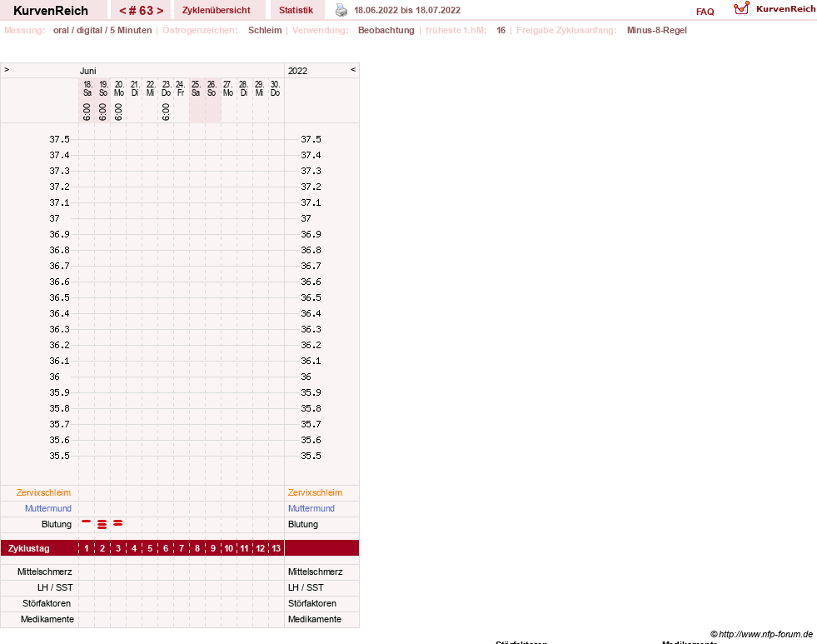Screen dimensions: 817x644
Task: Open the FAQ link
Action: click(705, 12)
